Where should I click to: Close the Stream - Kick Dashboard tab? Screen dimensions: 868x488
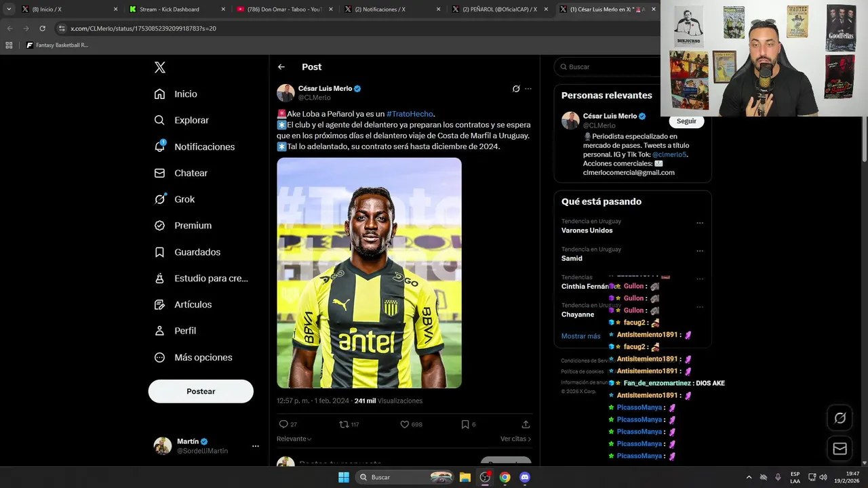pos(223,9)
